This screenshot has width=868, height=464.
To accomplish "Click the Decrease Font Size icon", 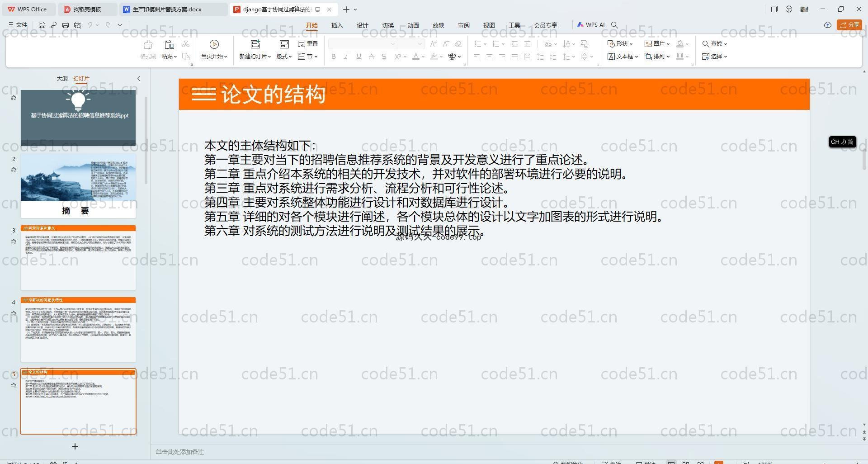I will pyautogui.click(x=446, y=44).
